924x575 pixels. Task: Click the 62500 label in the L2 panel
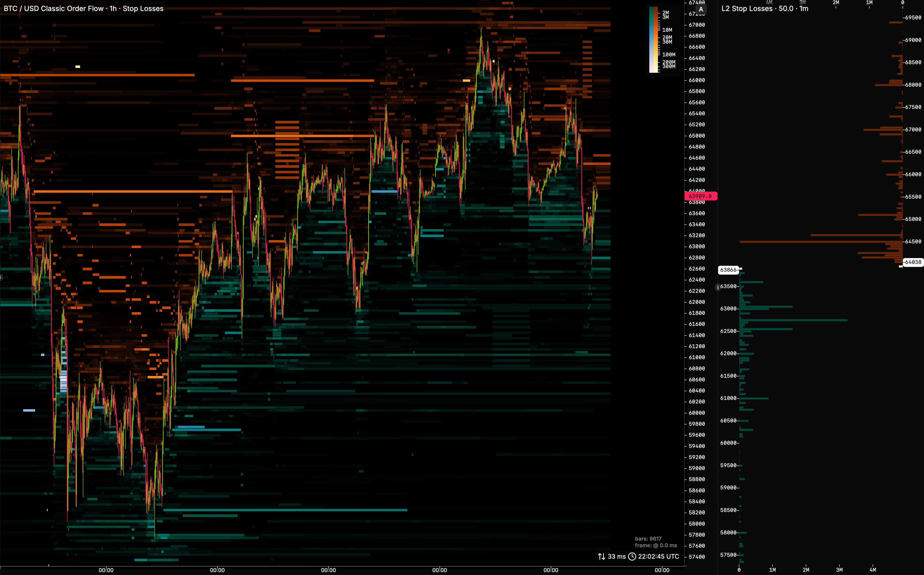pyautogui.click(x=728, y=331)
